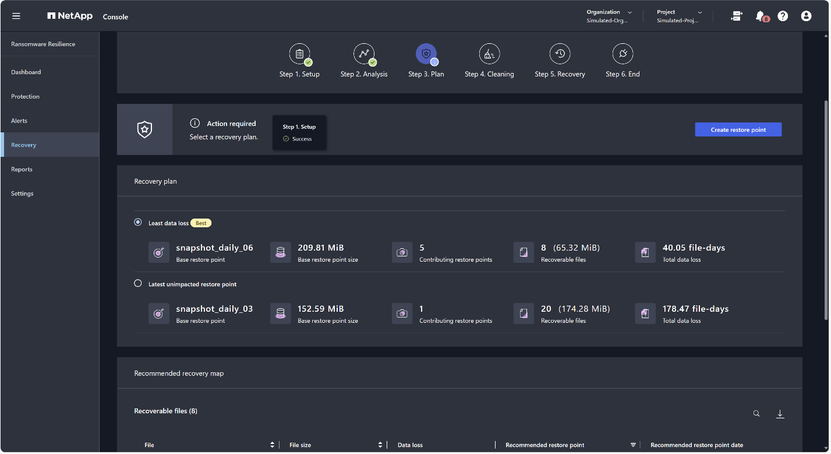Sort by the File column
Viewport: 831px width, 454px height.
click(272, 445)
